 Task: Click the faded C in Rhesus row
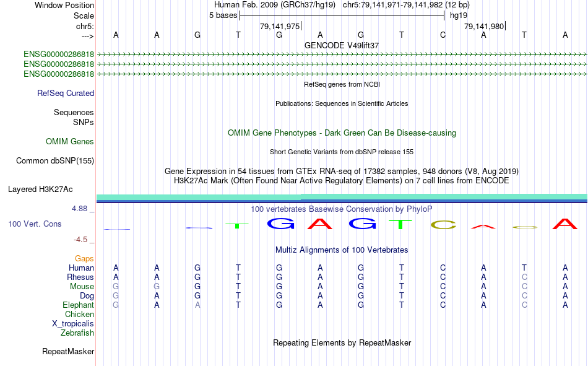pos(524,277)
